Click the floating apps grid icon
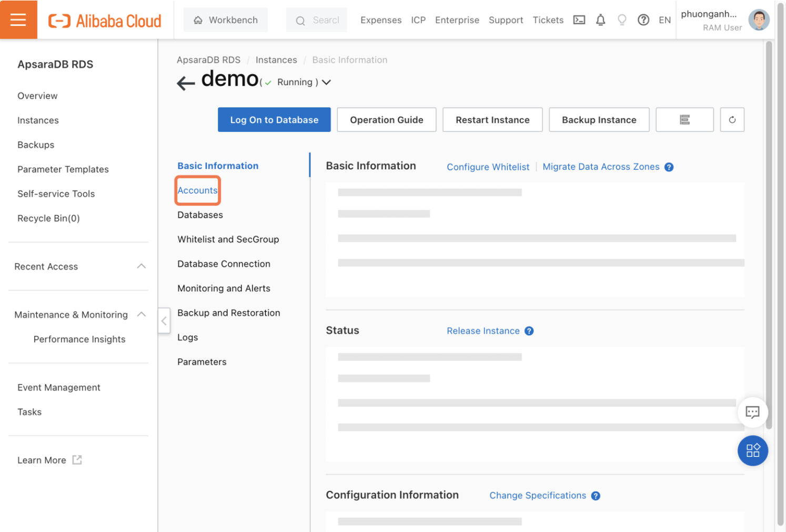 752,451
